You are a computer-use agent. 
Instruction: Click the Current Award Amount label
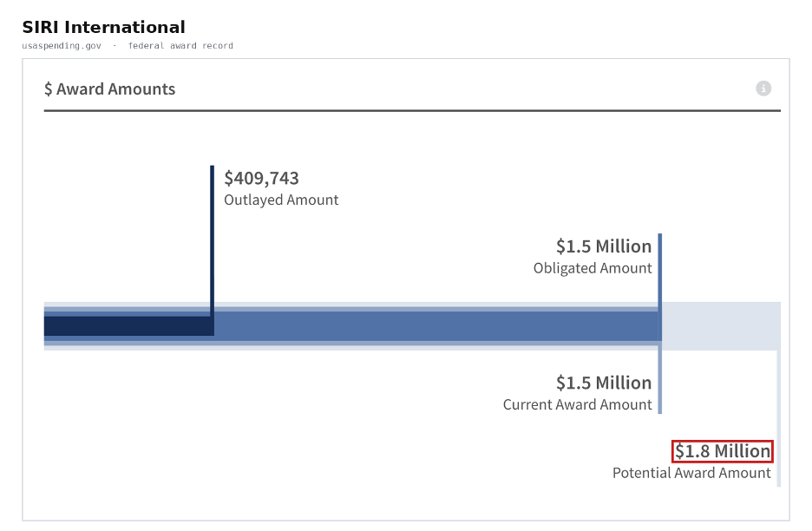(x=578, y=404)
